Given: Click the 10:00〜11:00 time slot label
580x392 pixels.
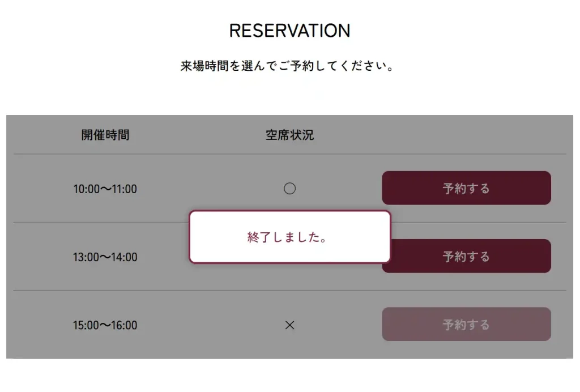Looking at the screenshot, I should point(105,189).
